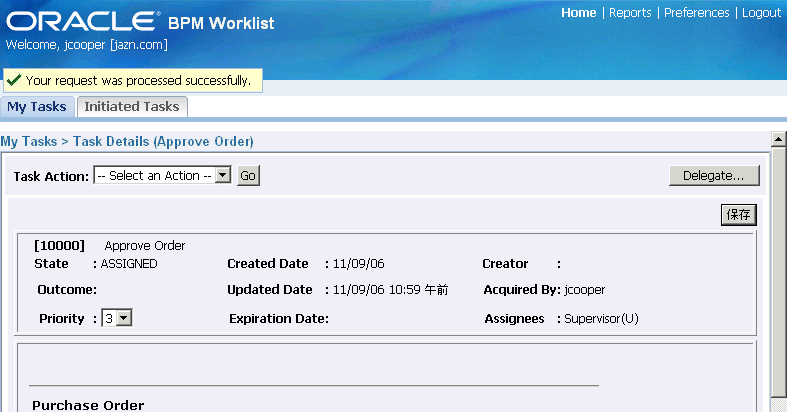Open the Preferences link
Image resolution: width=787 pixels, height=412 pixels.
point(696,13)
